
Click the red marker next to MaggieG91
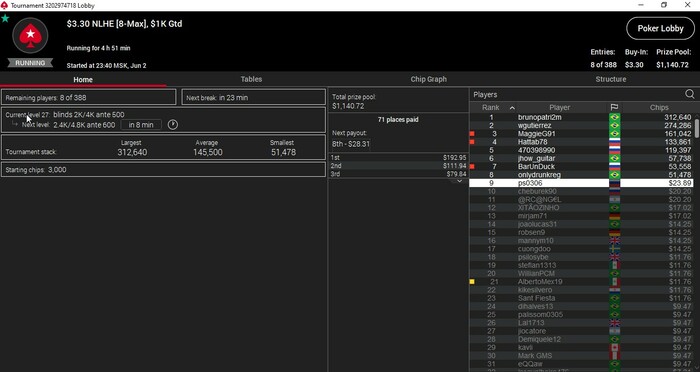click(472, 134)
